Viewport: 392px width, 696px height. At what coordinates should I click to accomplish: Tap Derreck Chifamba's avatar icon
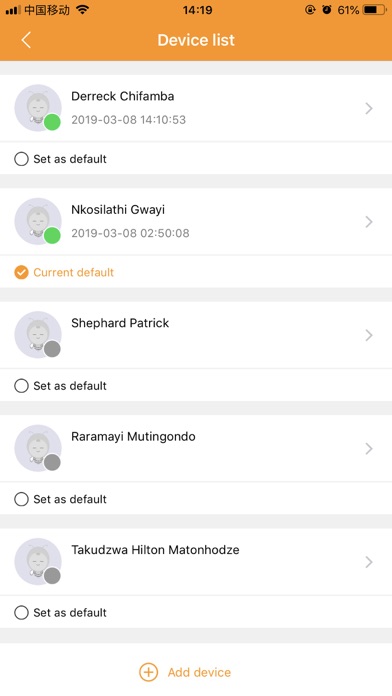point(38,108)
